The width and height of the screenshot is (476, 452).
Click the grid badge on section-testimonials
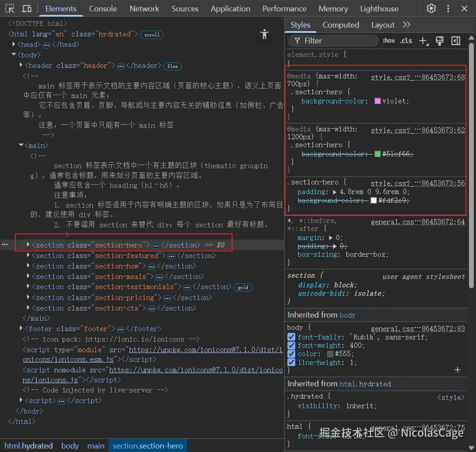pyautogui.click(x=243, y=287)
